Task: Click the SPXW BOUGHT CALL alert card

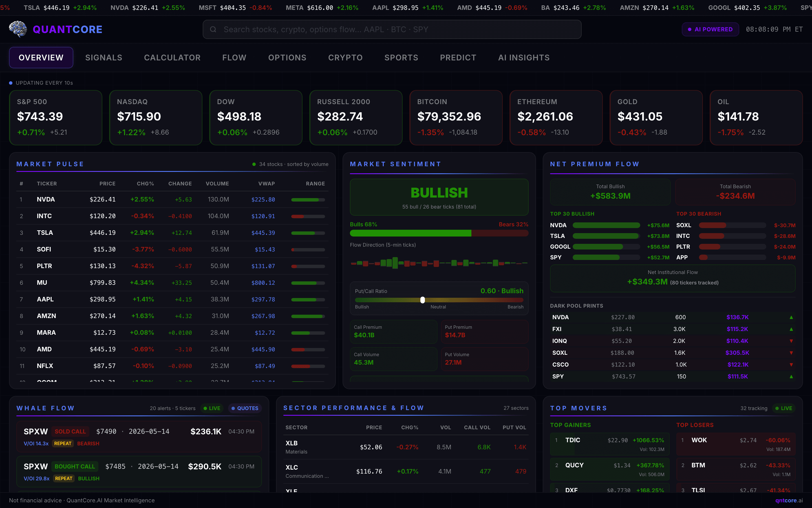Action: pos(139,471)
